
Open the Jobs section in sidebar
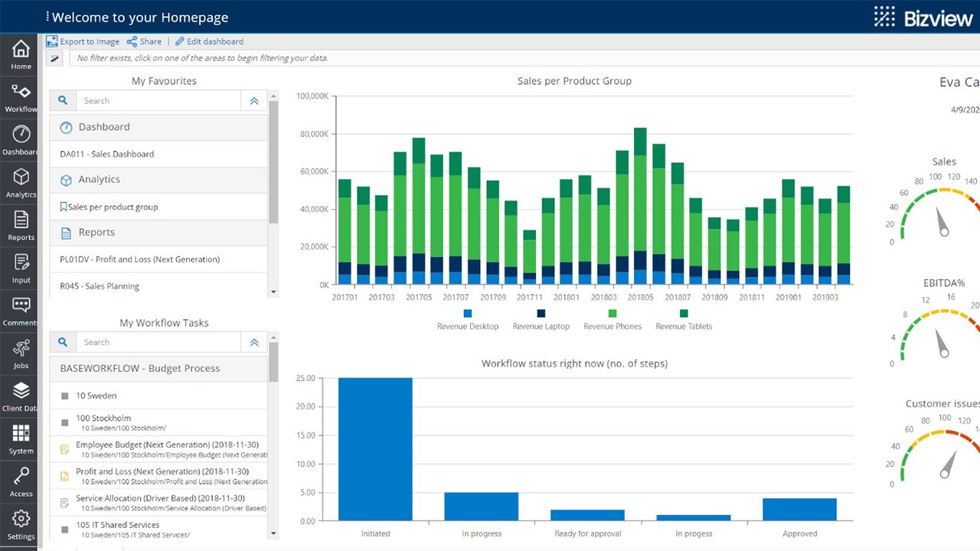[x=21, y=354]
